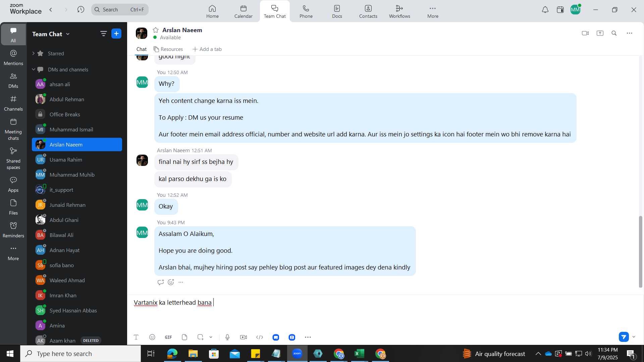Viewport: 644px width, 362px height.
Task: Switch to the Resources tab
Action: [x=168, y=49]
